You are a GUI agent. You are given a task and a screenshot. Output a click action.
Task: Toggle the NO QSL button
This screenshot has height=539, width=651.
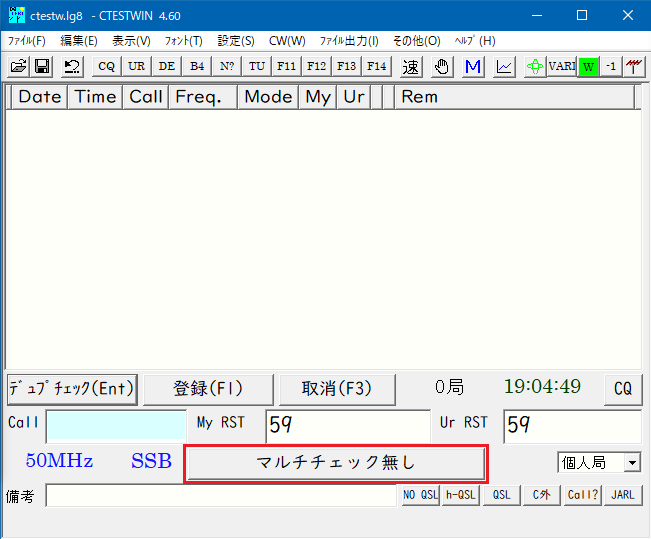[x=420, y=495]
